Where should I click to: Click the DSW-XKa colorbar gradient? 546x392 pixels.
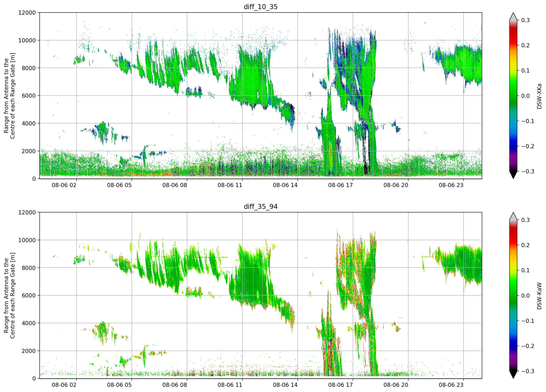pos(513,96)
